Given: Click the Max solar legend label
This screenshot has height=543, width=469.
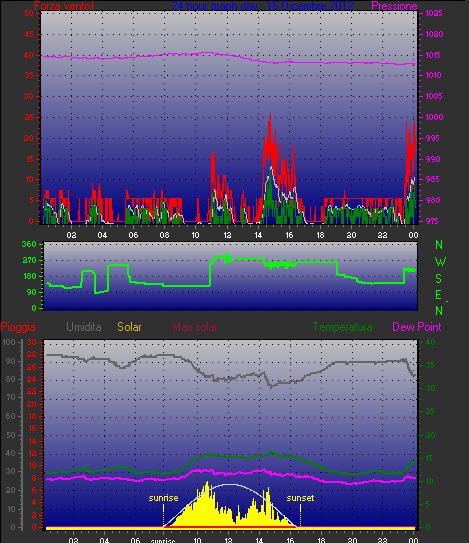Looking at the screenshot, I should pyautogui.click(x=195, y=327).
